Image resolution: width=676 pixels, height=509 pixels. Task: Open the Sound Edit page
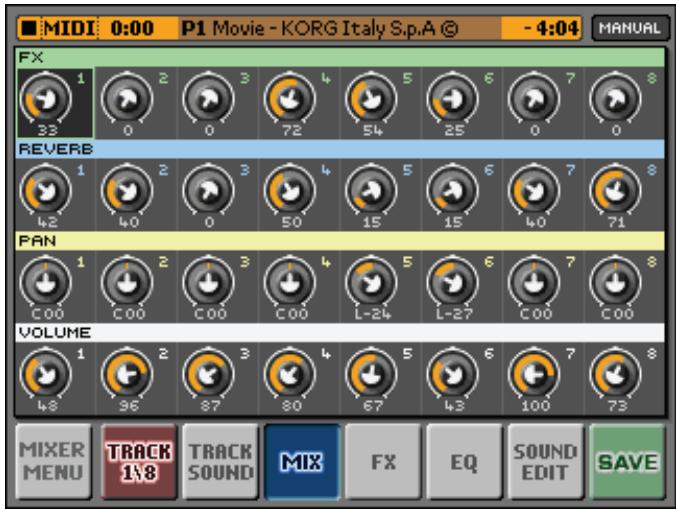point(546,462)
